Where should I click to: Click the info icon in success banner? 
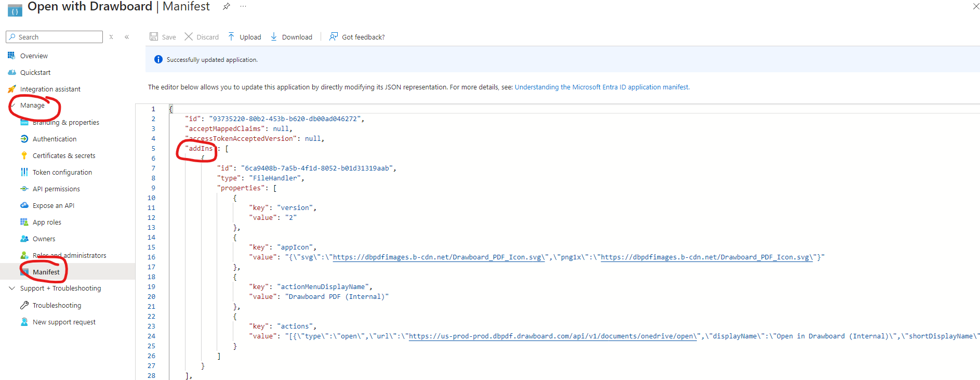158,60
